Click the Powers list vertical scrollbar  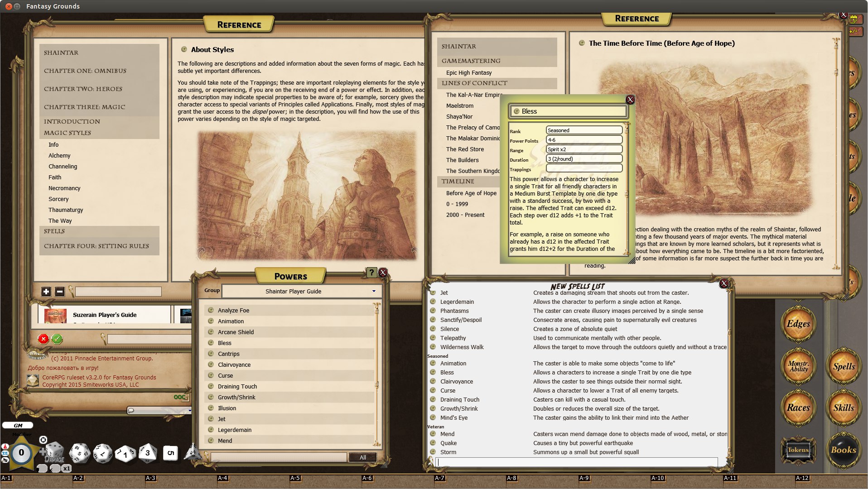click(376, 375)
